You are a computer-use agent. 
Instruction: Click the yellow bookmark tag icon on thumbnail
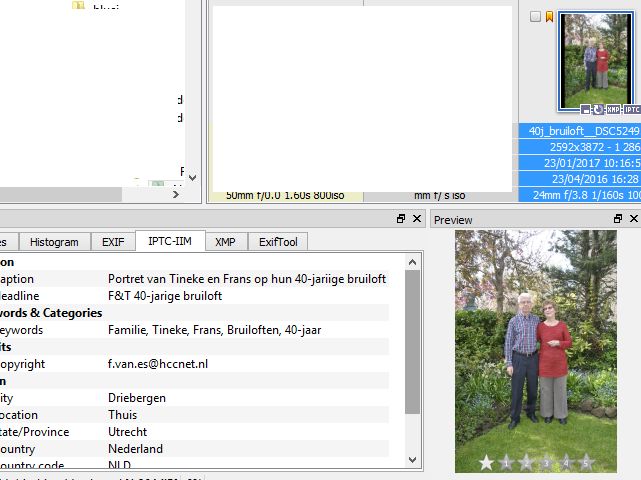(549, 16)
